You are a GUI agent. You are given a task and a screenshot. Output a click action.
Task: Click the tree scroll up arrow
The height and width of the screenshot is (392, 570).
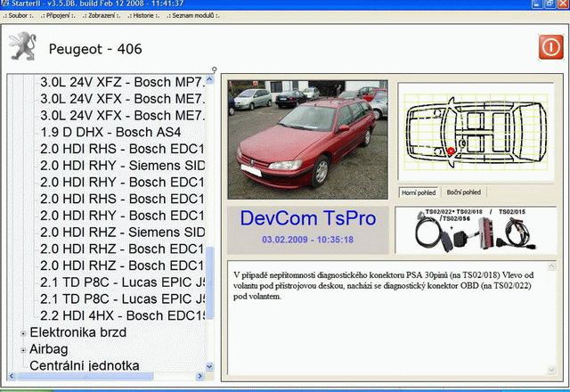coord(210,79)
